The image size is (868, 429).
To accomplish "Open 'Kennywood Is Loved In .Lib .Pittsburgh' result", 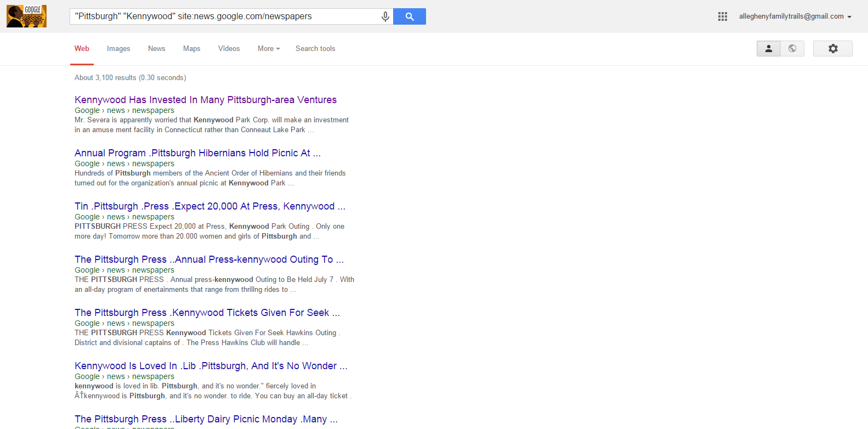I will click(211, 366).
